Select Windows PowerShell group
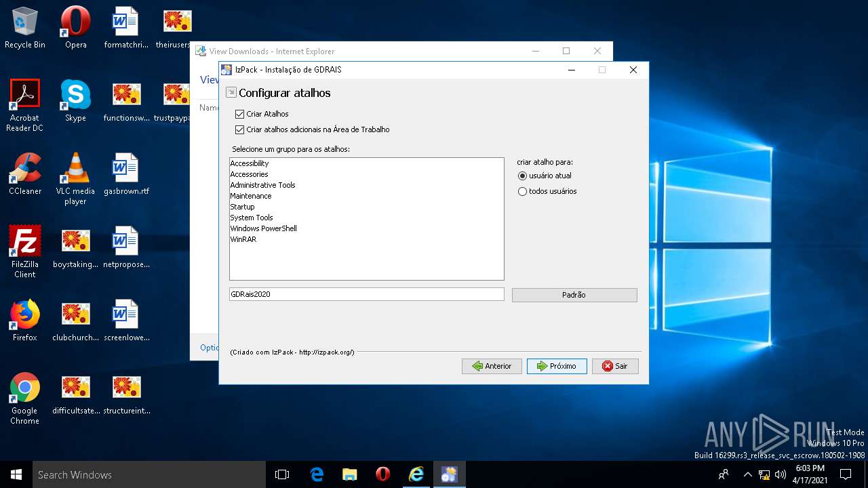Image resolution: width=868 pixels, height=488 pixels. click(x=366, y=228)
